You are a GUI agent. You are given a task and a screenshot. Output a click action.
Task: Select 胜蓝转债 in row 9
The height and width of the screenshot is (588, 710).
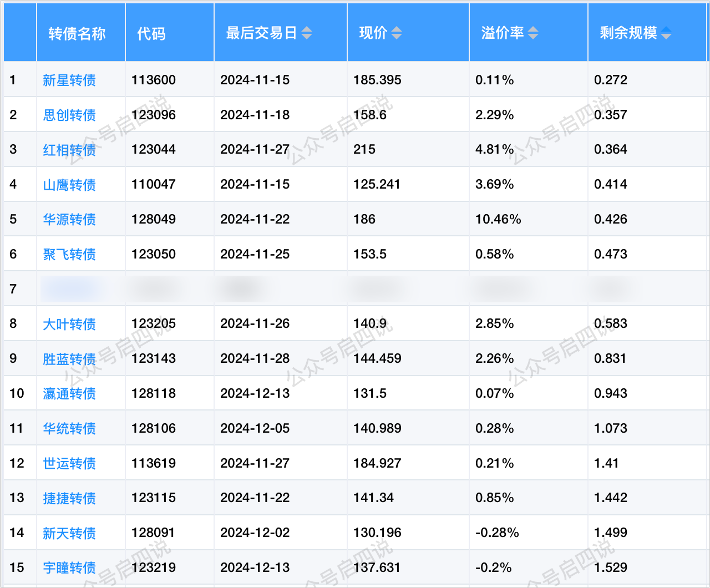(x=69, y=359)
